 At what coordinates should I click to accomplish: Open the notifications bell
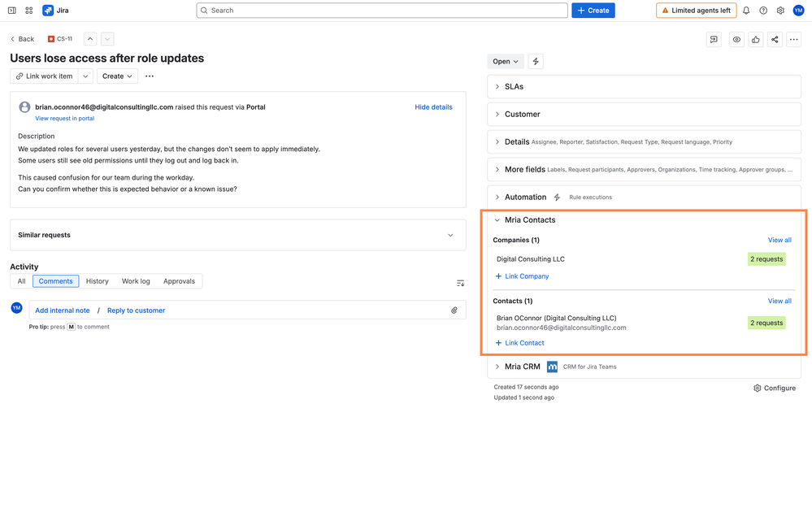(x=746, y=11)
